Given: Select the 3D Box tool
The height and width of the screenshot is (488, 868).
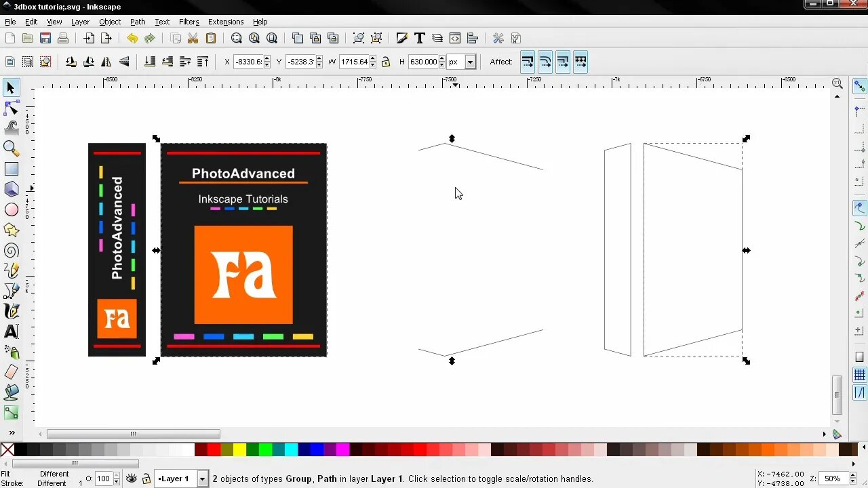Looking at the screenshot, I should click(11, 189).
